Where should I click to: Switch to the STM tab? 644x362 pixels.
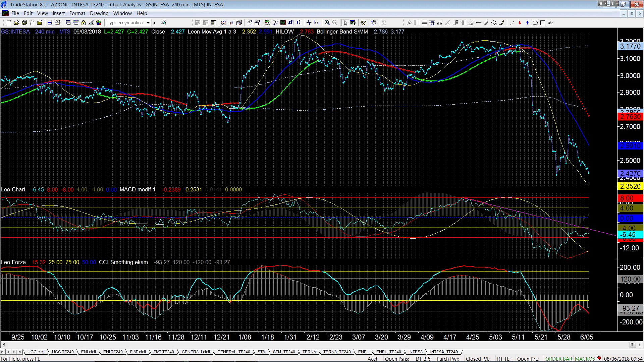pos(262,352)
